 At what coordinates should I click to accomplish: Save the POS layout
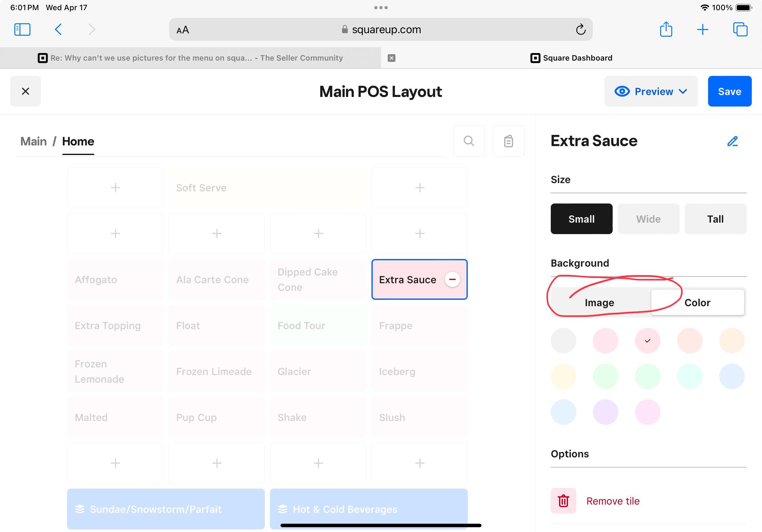(x=729, y=91)
